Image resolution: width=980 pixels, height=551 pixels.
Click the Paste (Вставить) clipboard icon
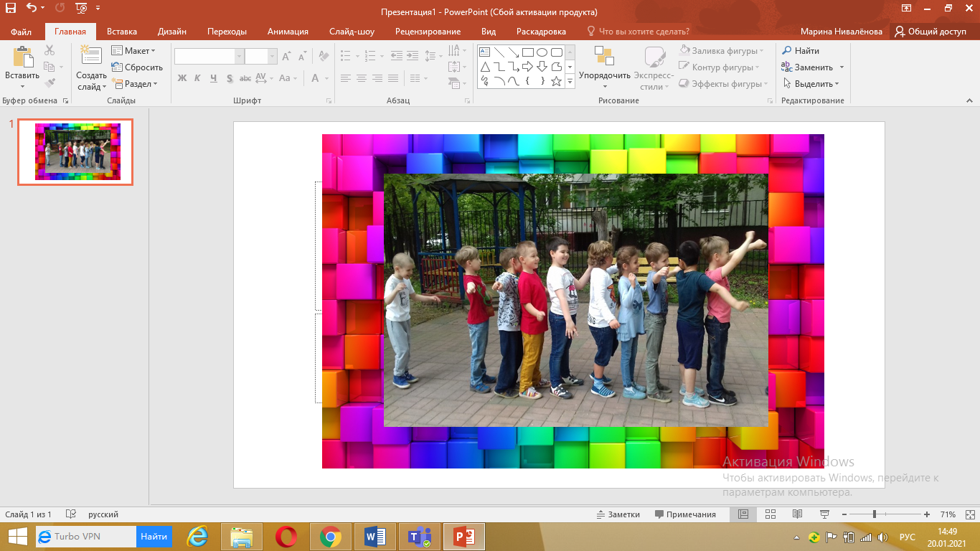pyautogui.click(x=22, y=57)
